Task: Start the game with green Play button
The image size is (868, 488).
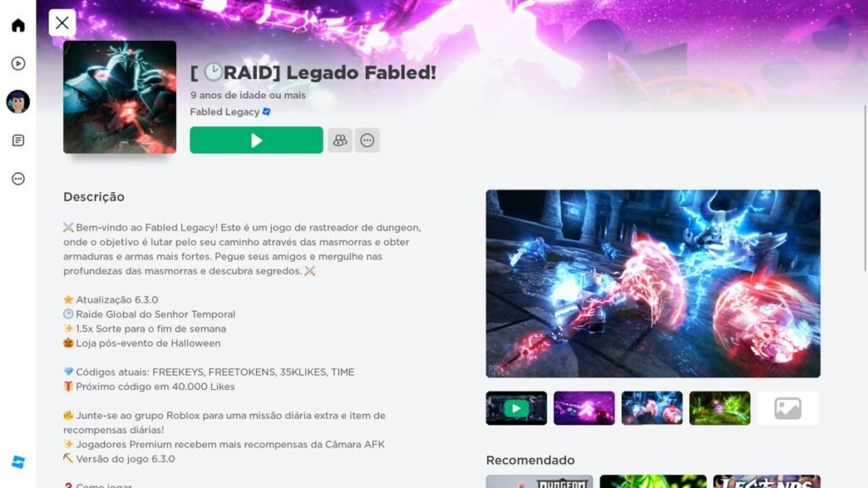Action: pos(256,141)
